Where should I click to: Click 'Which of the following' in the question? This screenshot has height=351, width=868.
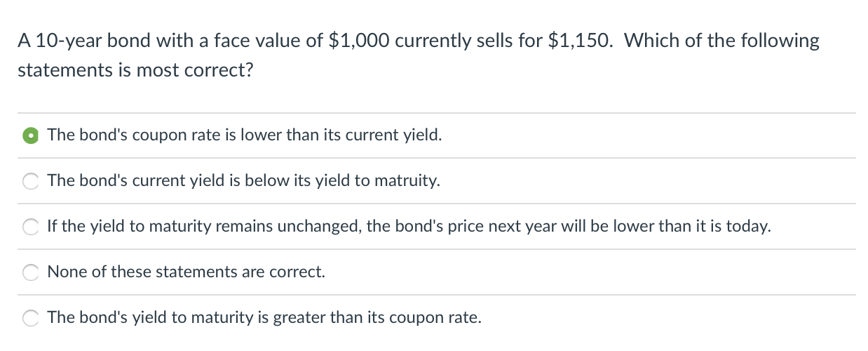(x=721, y=41)
